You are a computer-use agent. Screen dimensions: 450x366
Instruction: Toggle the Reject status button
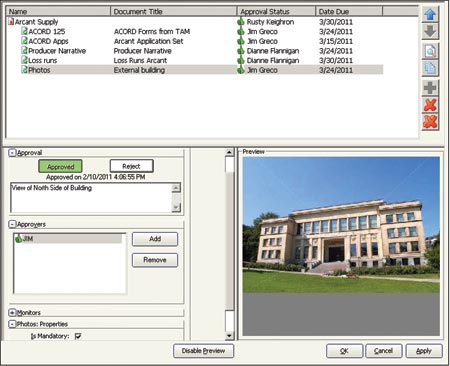coord(131,166)
